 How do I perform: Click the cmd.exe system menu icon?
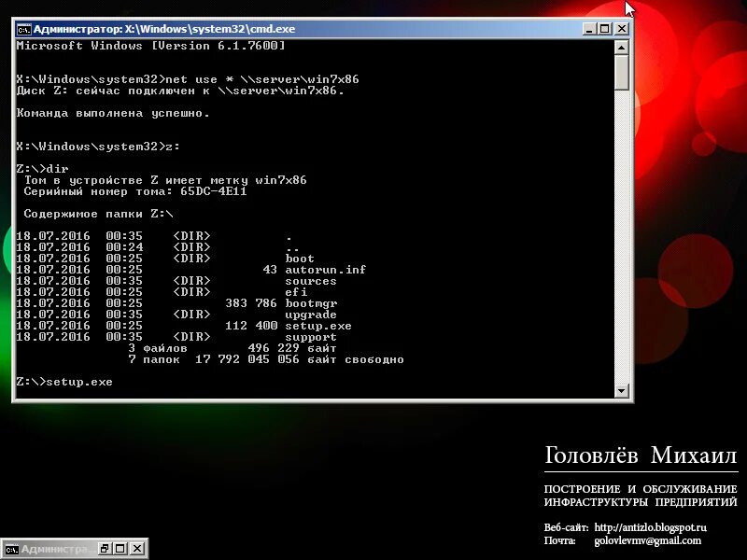(23, 30)
